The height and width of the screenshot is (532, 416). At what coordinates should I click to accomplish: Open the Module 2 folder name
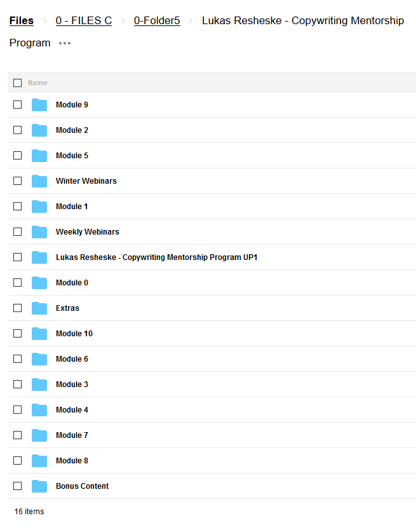click(x=72, y=130)
